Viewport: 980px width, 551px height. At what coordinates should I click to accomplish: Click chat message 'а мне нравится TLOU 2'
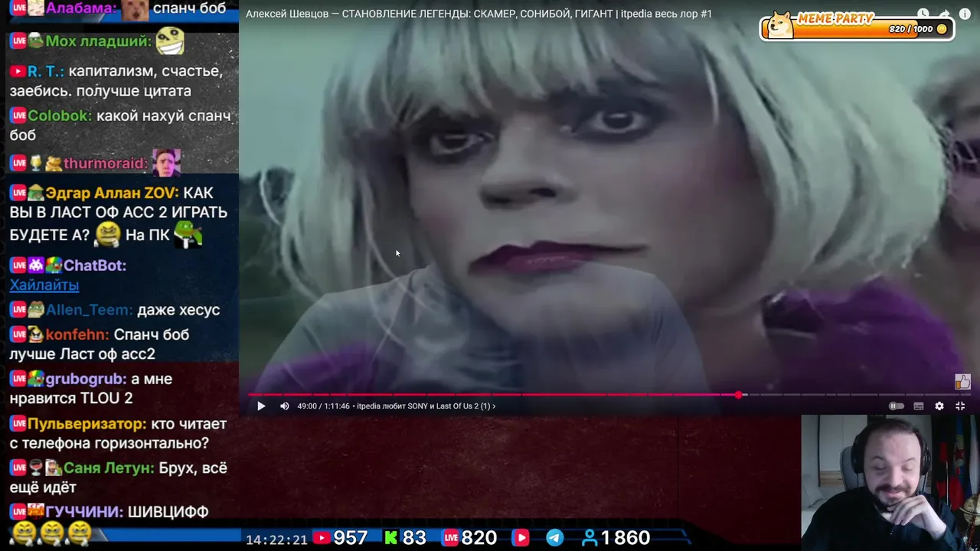coord(92,389)
